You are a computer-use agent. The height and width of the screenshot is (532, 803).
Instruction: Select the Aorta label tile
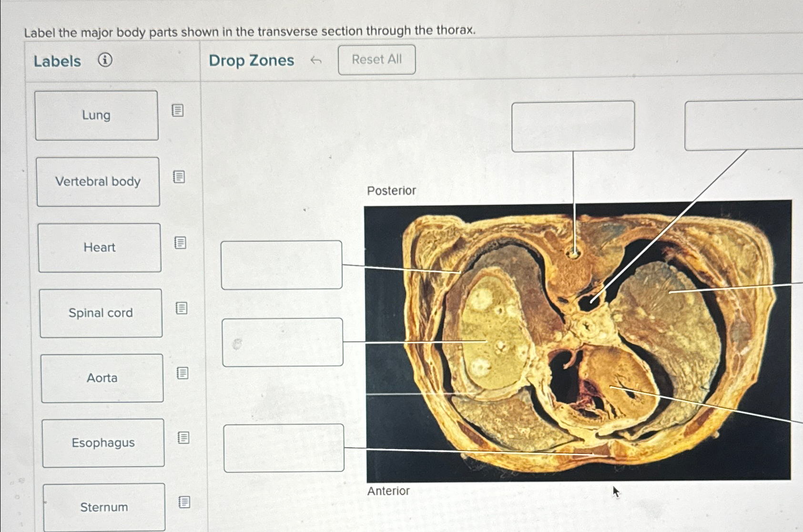(x=102, y=378)
